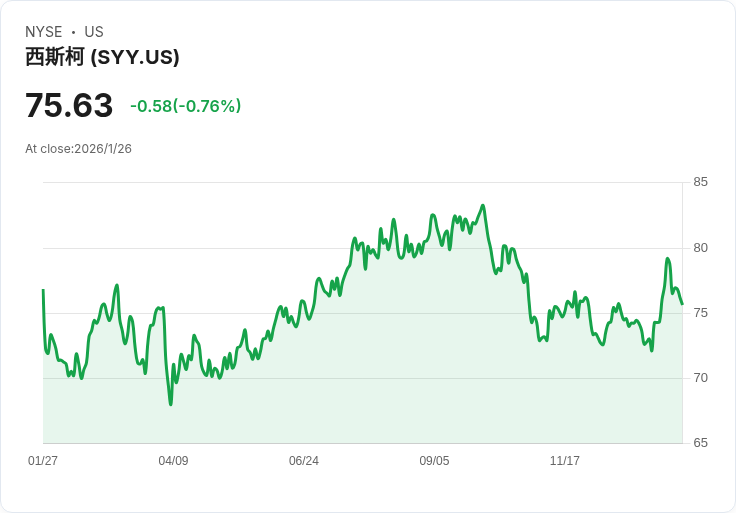Click the rightmost end of the chart line
736x513 pixels.
coord(682,304)
